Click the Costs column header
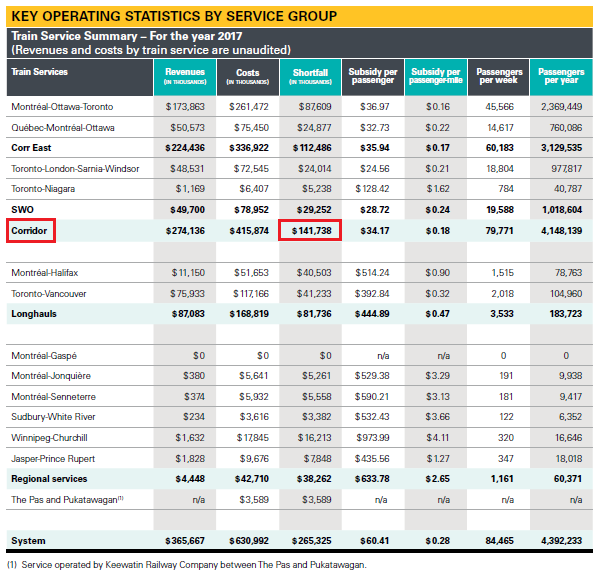 248,76
